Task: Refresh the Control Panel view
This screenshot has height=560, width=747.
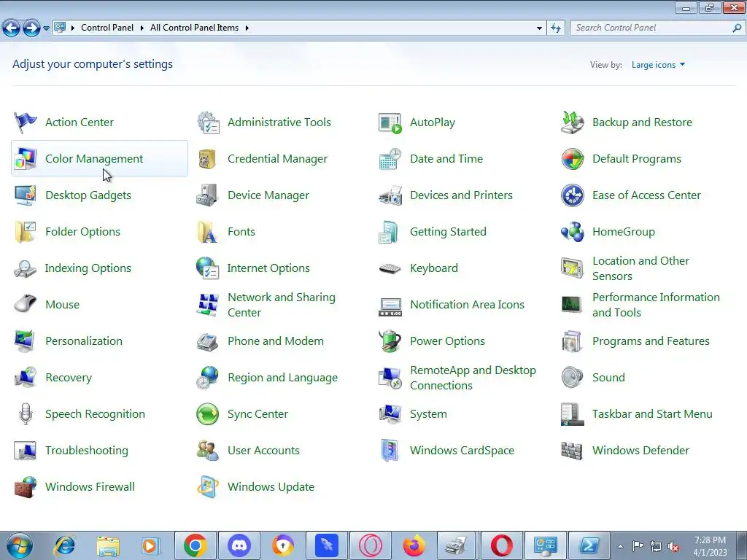Action: click(555, 28)
